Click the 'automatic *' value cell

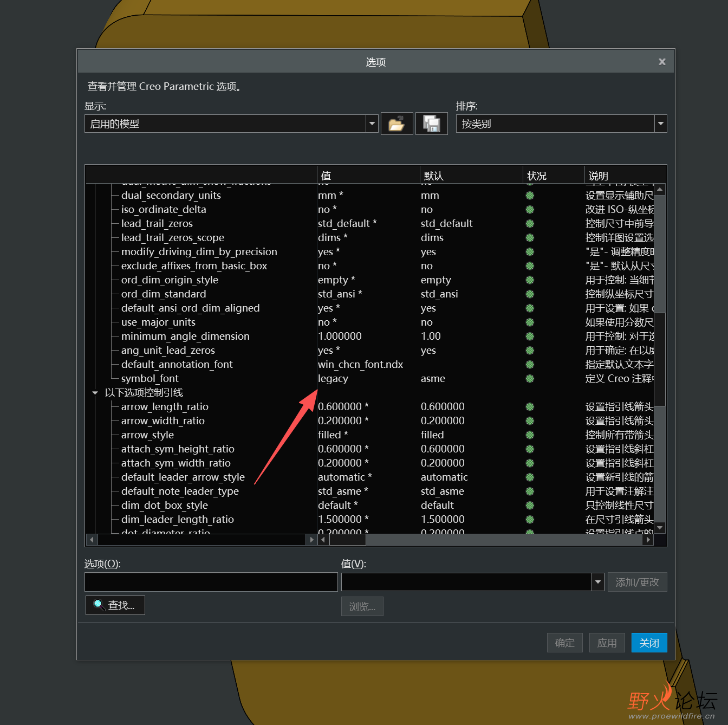pos(345,477)
